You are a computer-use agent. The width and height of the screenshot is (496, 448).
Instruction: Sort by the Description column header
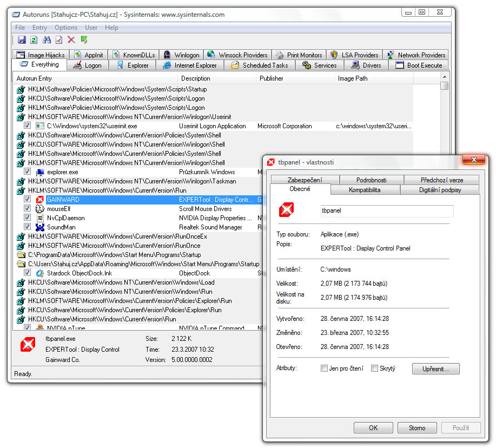click(217, 78)
